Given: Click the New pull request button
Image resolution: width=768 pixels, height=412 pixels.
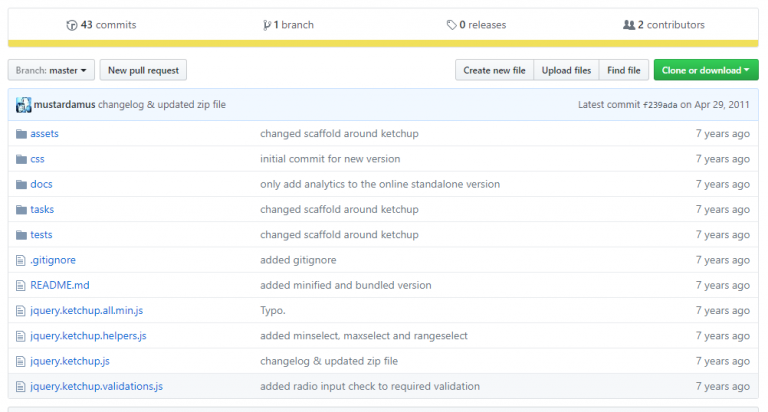Looking at the screenshot, I should (143, 70).
